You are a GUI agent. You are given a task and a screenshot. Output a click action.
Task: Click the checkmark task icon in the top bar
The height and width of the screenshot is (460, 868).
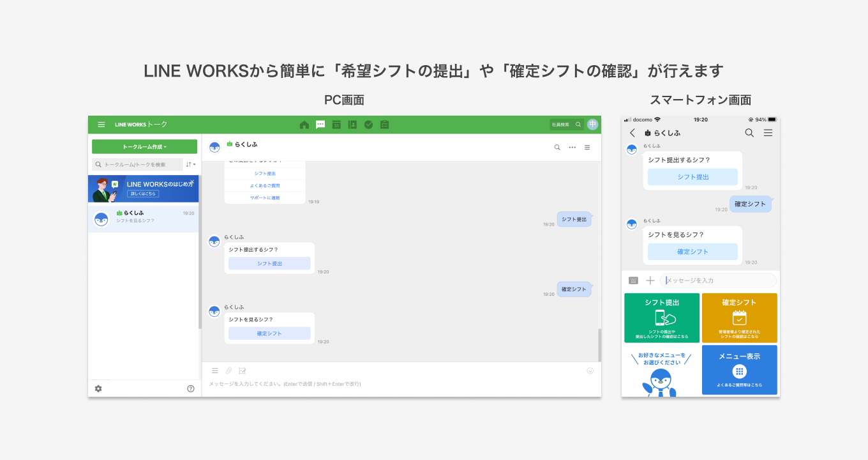tap(368, 125)
